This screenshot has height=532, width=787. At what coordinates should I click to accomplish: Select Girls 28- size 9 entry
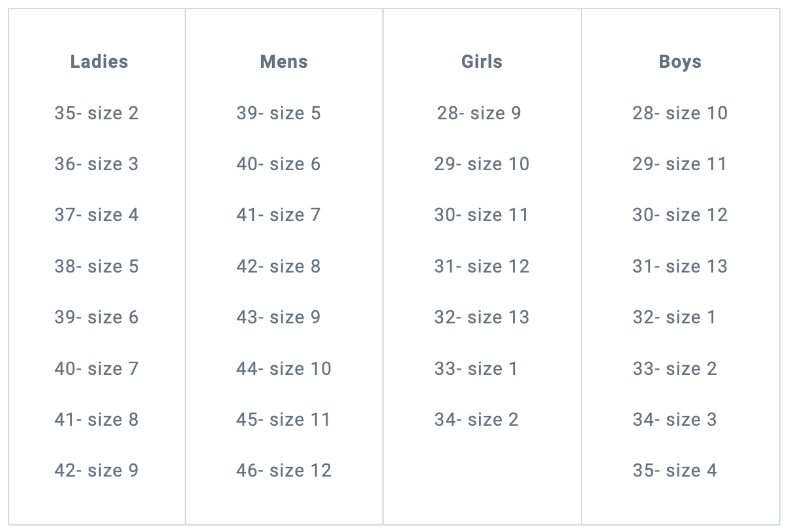click(479, 113)
